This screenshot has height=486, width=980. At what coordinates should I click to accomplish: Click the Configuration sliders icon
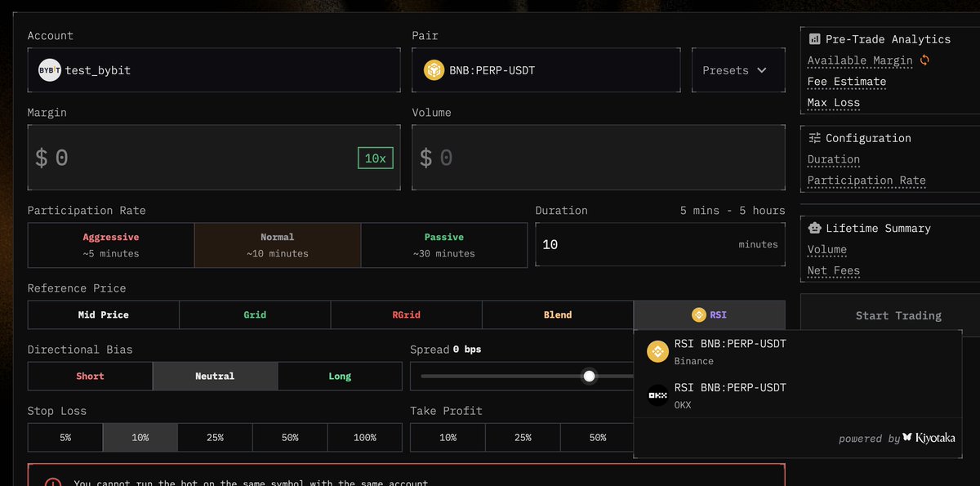pyautogui.click(x=814, y=138)
